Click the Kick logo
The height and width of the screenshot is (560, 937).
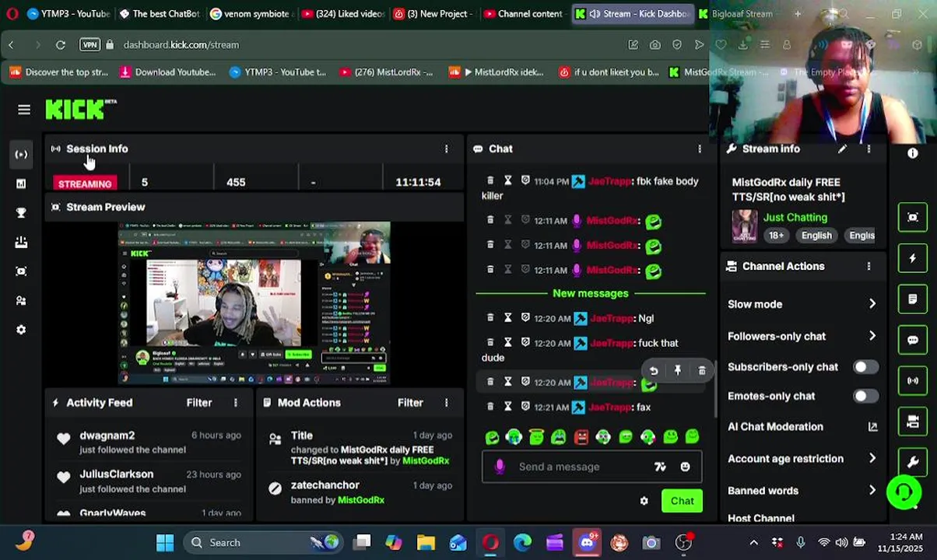[x=80, y=110]
